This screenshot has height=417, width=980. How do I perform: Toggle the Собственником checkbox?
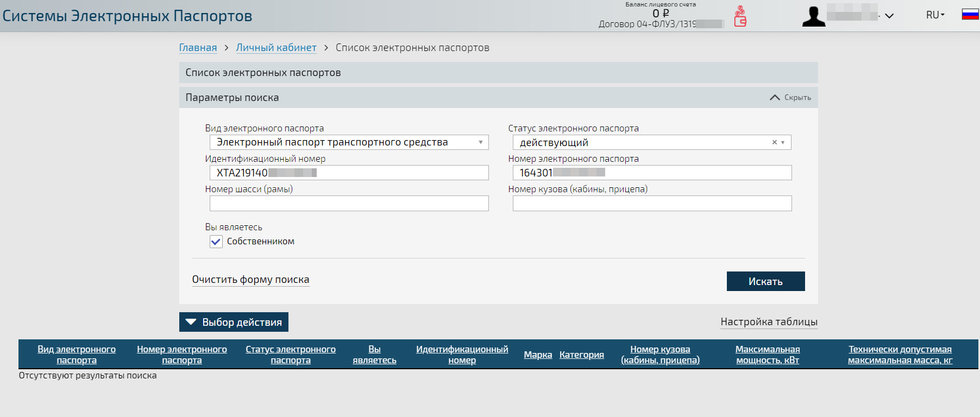(x=216, y=242)
